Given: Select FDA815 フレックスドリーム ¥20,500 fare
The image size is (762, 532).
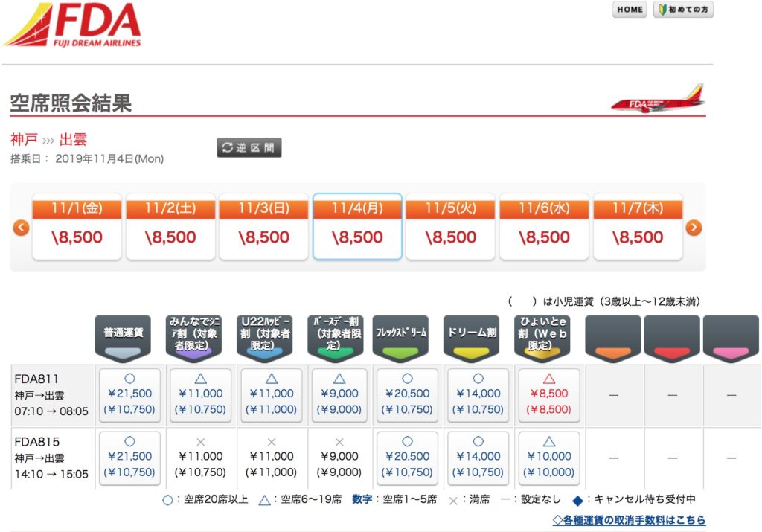Looking at the screenshot, I should click(407, 458).
